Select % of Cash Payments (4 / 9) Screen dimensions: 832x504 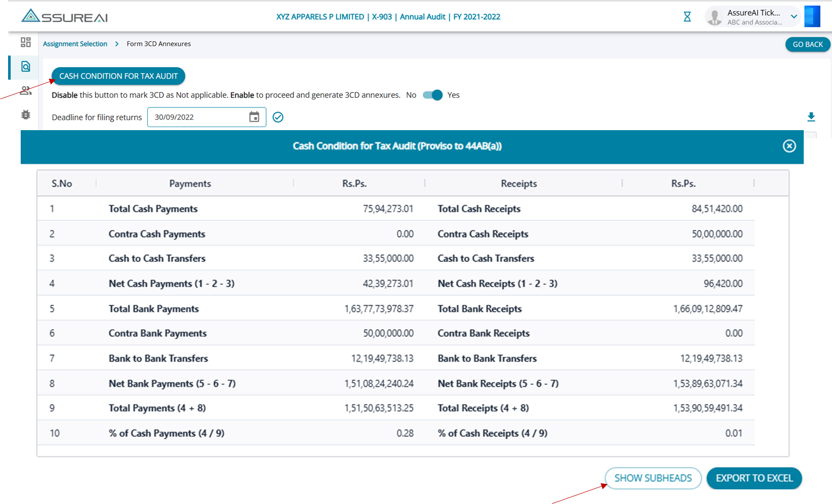[167, 433]
